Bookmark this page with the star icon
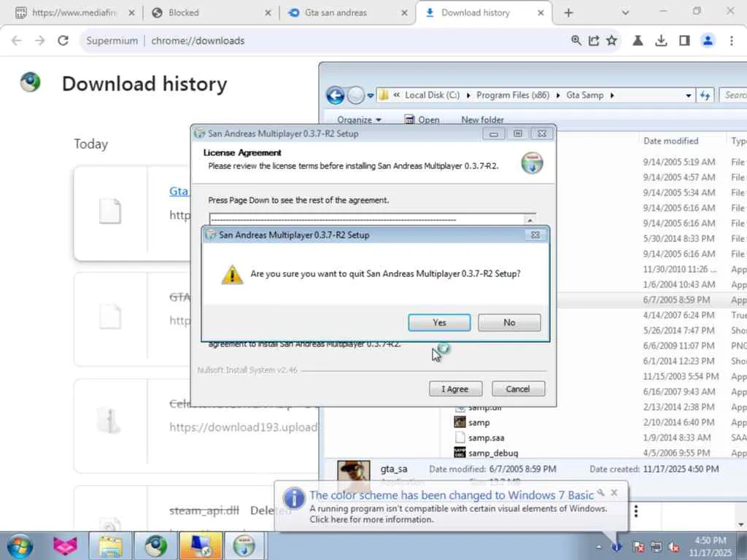 click(x=612, y=41)
